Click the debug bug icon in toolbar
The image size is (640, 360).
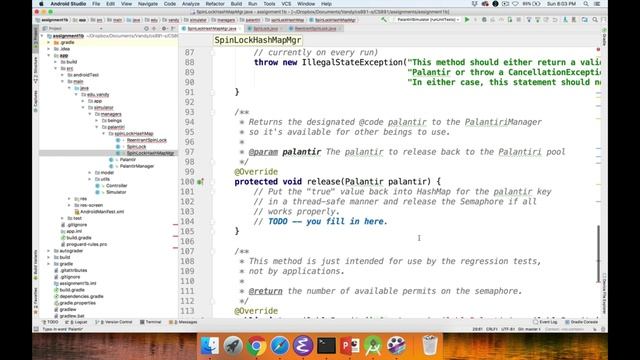484,20
